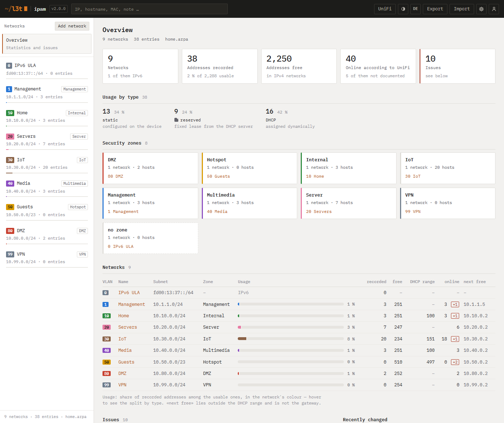Viewport: 504px width, 423px height.
Task: Click the +1 undocumented badge in Home row
Action: 455,316
